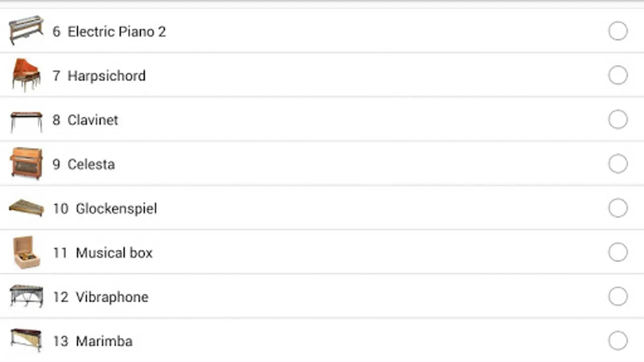This screenshot has width=644, height=362.
Task: Choose the Clavinet radio button
Action: (x=617, y=119)
